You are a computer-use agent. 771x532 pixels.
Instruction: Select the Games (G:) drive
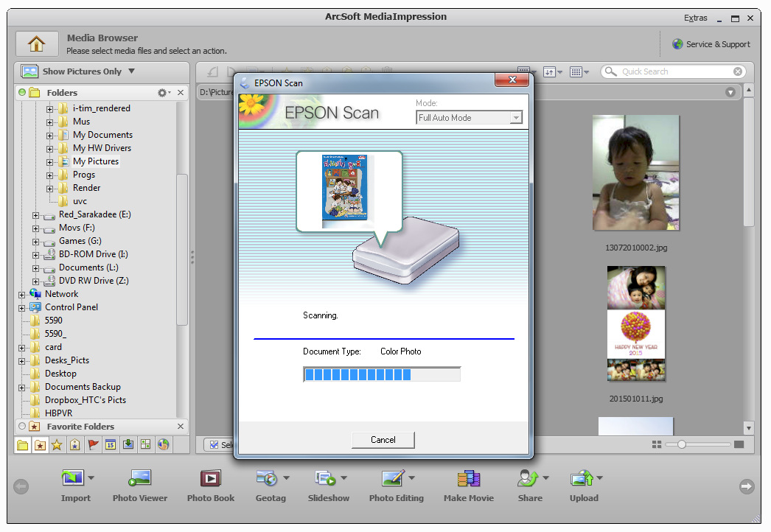click(80, 241)
